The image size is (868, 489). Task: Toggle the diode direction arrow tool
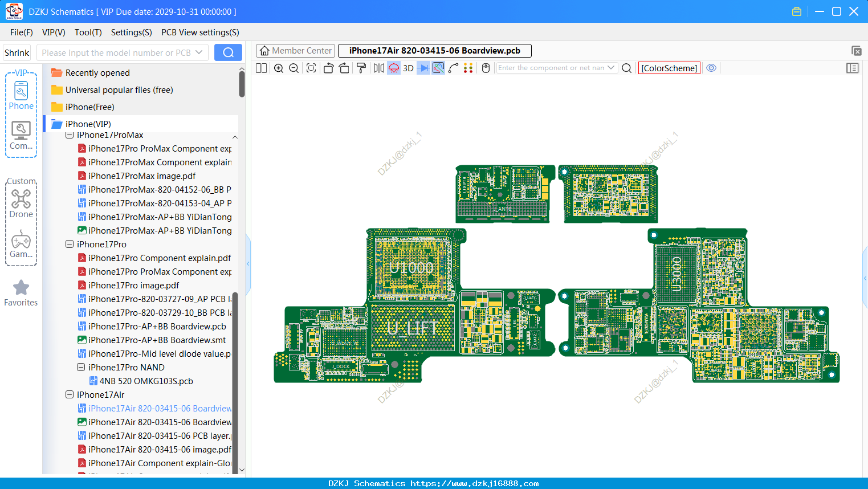(x=423, y=68)
